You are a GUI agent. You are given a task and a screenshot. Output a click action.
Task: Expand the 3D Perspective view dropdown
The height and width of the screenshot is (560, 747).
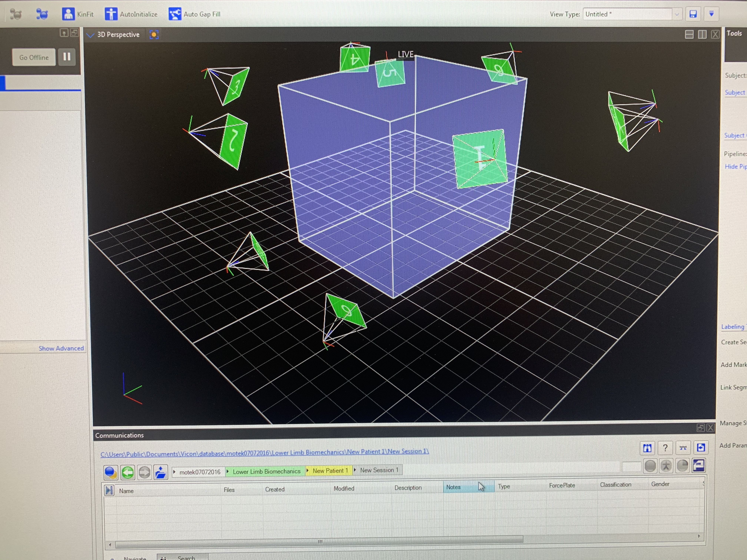coord(90,35)
